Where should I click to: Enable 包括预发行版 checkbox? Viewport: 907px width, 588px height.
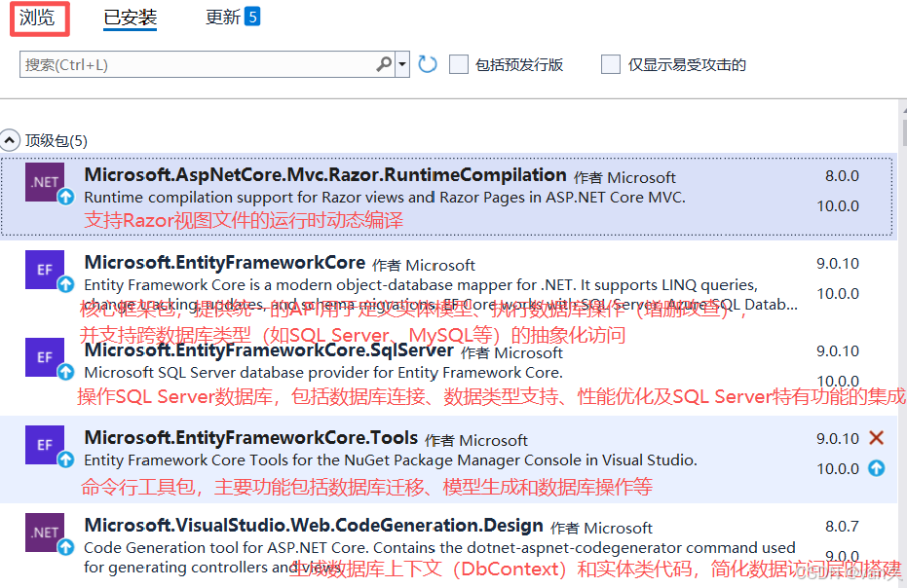(x=459, y=64)
